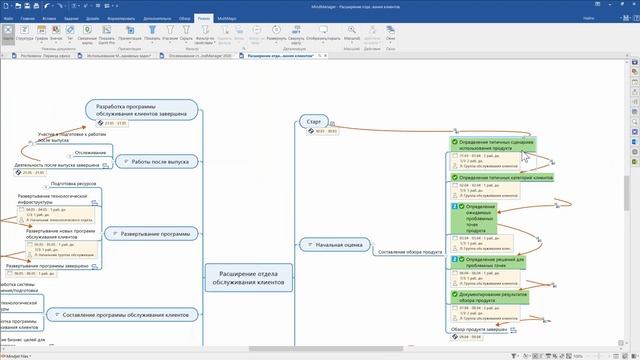Click the horizontal scrollbar thumb
The height and width of the screenshot is (360, 640).
[x=326, y=349]
